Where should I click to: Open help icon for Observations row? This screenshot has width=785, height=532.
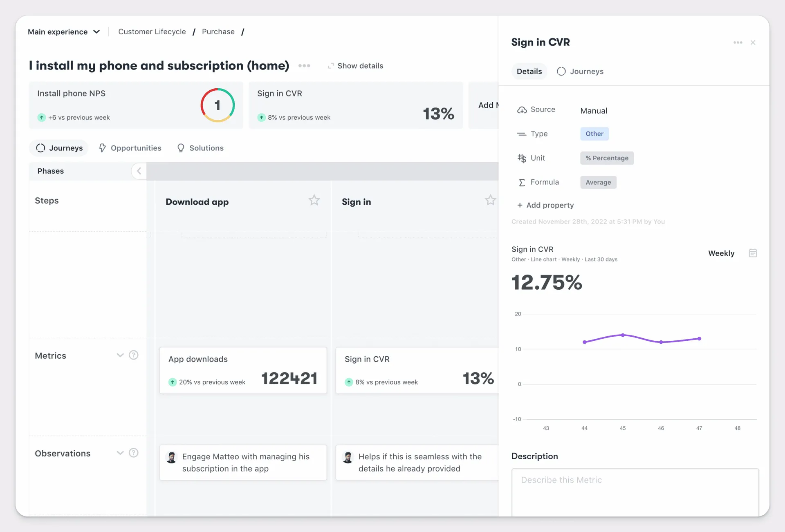(x=134, y=453)
